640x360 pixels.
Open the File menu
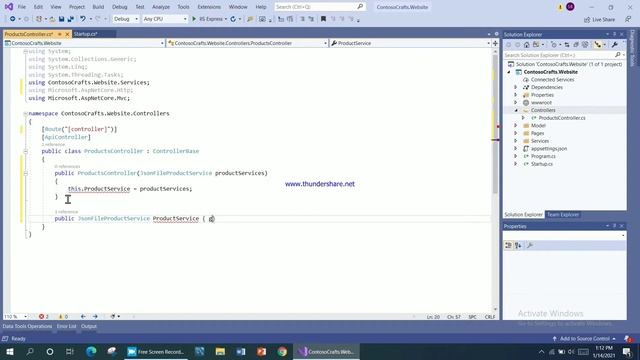[22, 7]
